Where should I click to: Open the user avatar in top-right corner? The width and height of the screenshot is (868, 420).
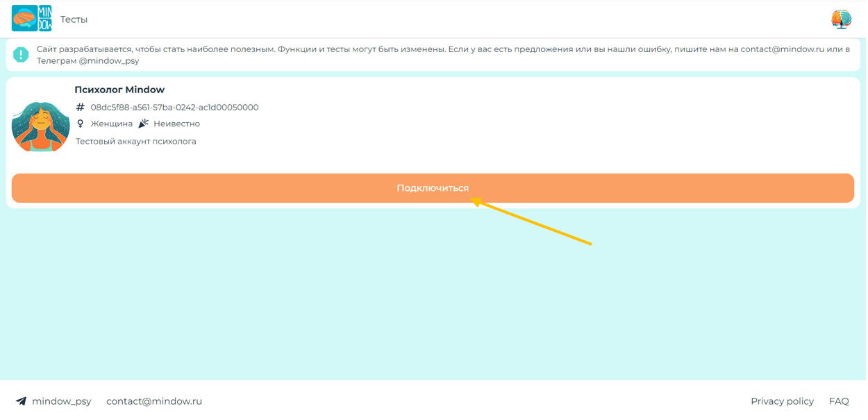coord(841,19)
